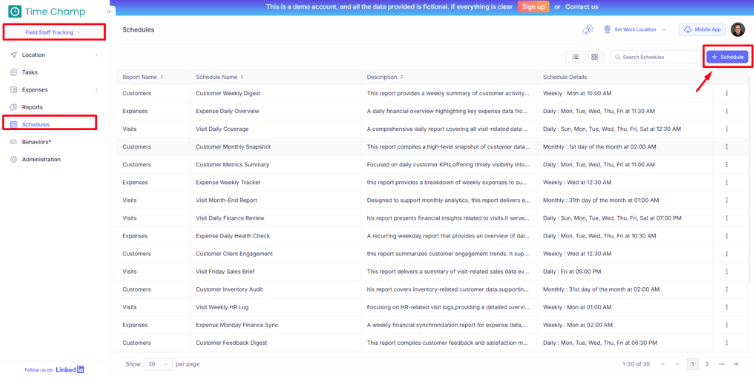Open the three-dot menu for Visit Daily Coverage
This screenshot has height=379, width=754.
tap(726, 129)
